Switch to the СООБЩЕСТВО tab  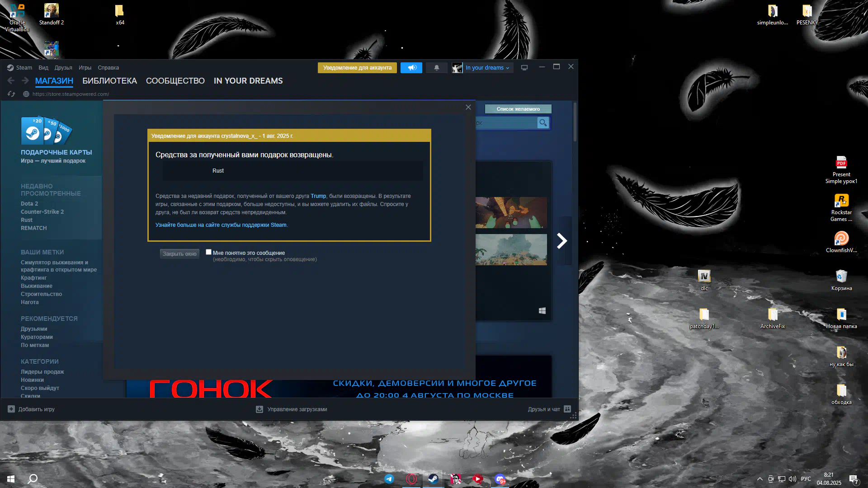tap(175, 81)
